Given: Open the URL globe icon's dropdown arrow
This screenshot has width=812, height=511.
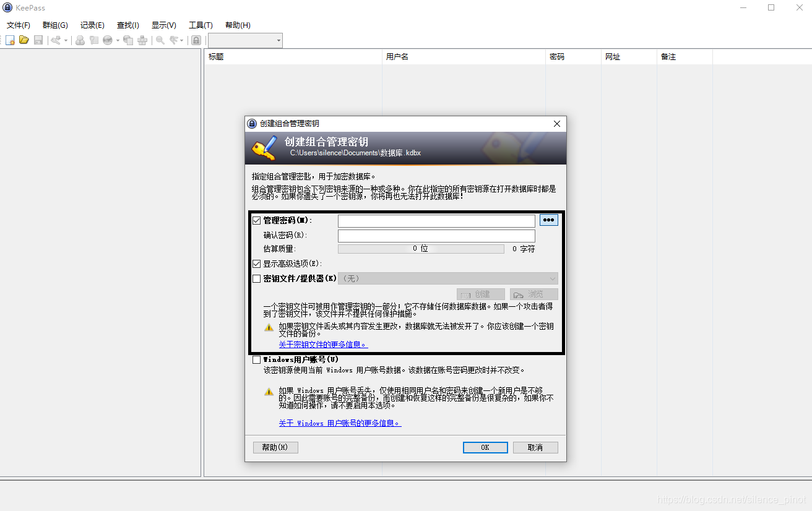Looking at the screenshot, I should 118,41.
